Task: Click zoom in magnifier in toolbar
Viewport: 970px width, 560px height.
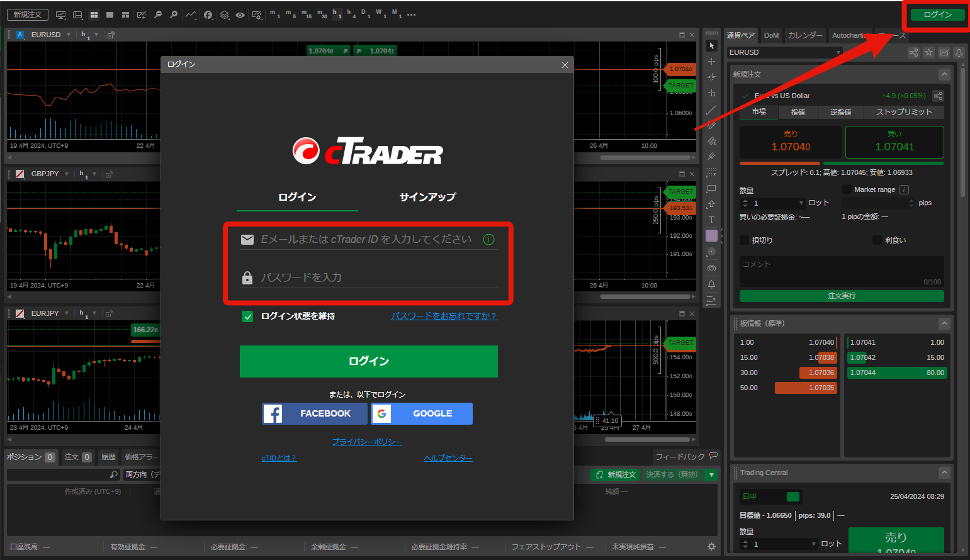Action: click(x=174, y=14)
